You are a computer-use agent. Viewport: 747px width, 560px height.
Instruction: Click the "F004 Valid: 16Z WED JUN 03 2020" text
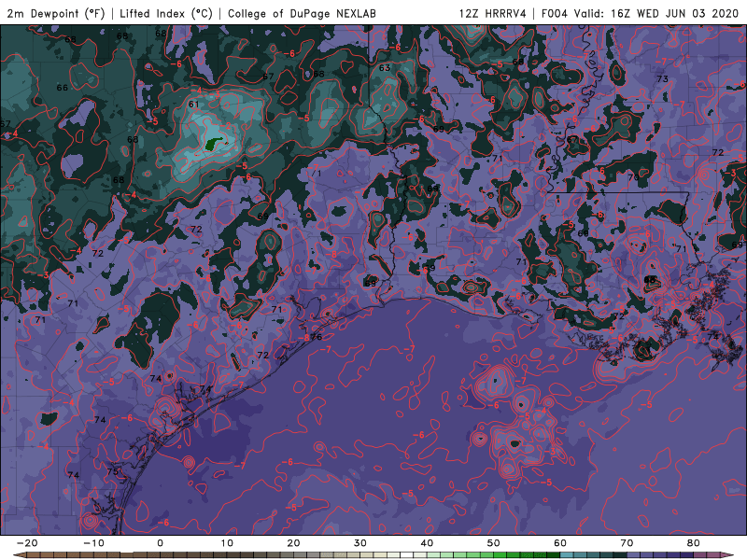tap(640, 13)
